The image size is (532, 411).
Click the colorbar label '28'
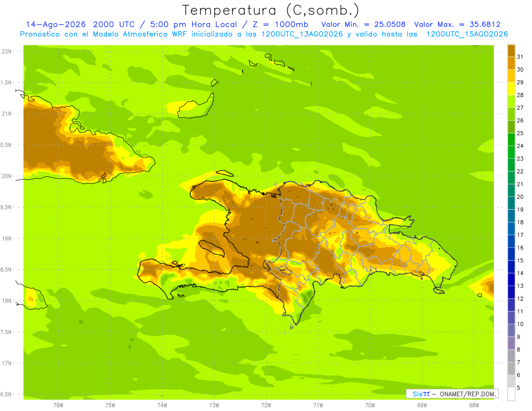click(x=520, y=95)
